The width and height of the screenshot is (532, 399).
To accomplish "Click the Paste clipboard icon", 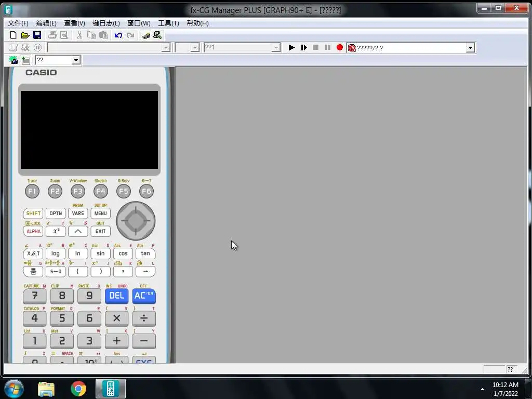I will tap(103, 35).
